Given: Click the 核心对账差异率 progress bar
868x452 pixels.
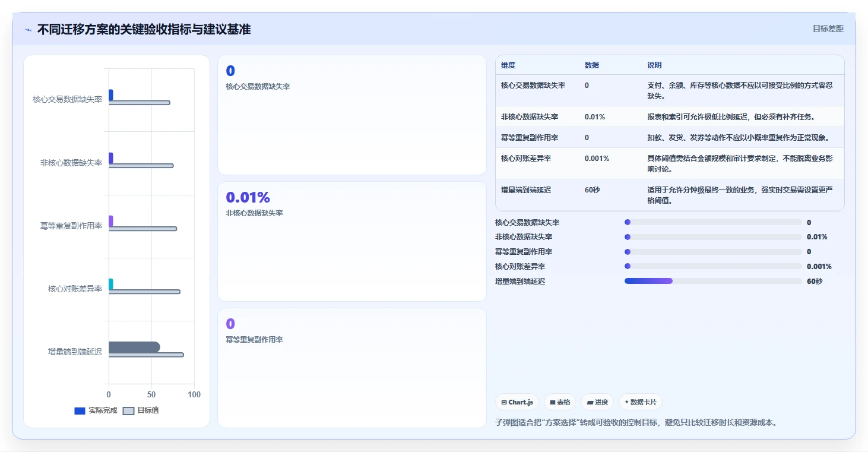Looking at the screenshot, I should coord(713,266).
